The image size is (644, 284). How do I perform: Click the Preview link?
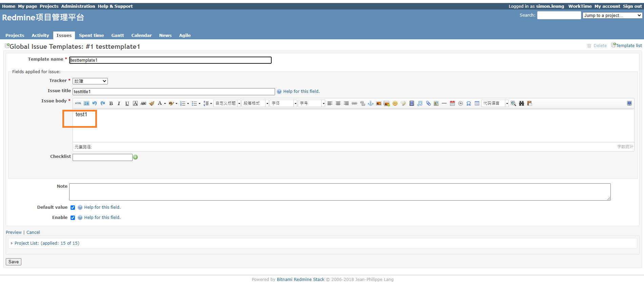(x=14, y=232)
